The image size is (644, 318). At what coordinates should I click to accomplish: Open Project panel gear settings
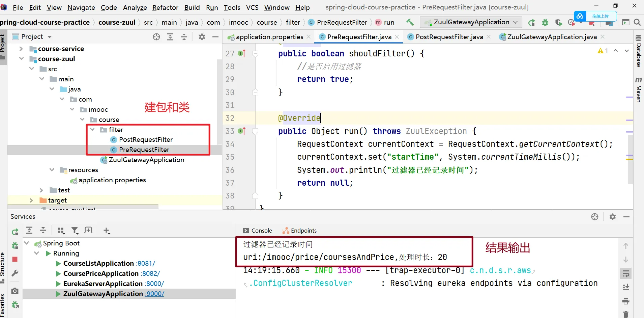click(x=202, y=37)
